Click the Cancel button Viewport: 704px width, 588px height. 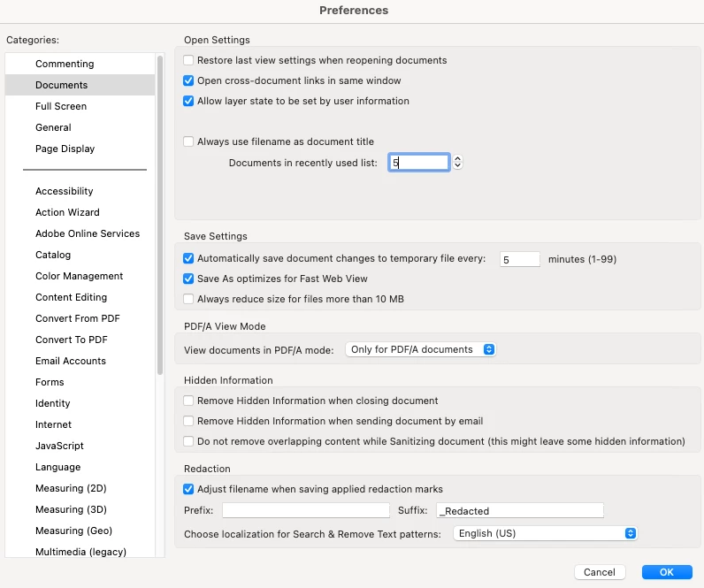coord(600,572)
